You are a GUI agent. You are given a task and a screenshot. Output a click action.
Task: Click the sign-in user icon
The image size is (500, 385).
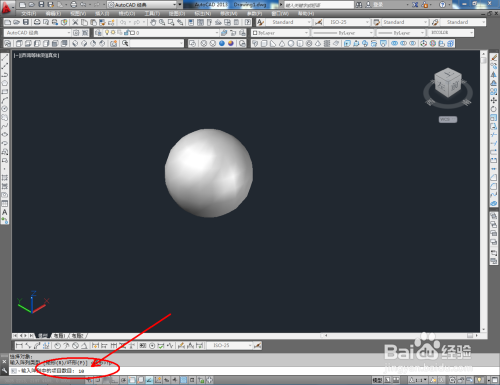click(x=368, y=5)
